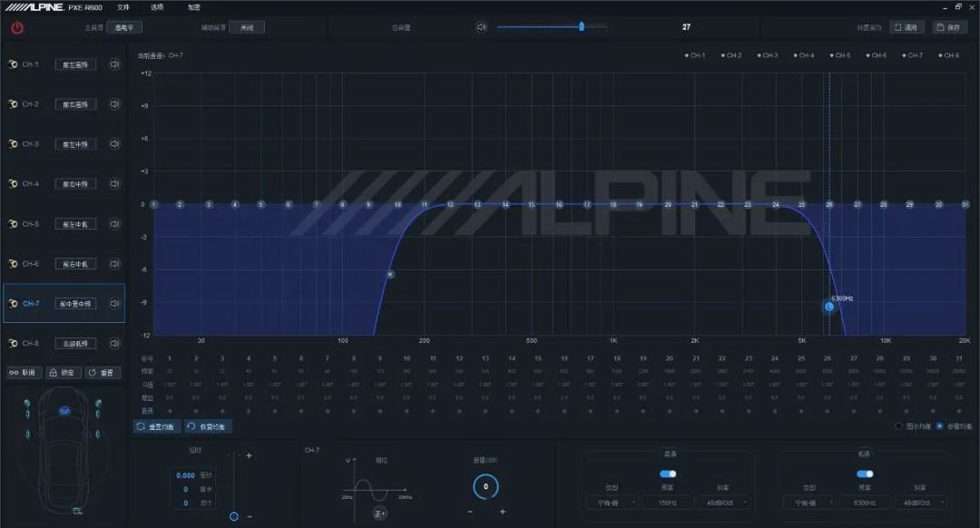Open the 选项 menu
Image resolution: width=980 pixels, height=528 pixels.
(157, 7)
